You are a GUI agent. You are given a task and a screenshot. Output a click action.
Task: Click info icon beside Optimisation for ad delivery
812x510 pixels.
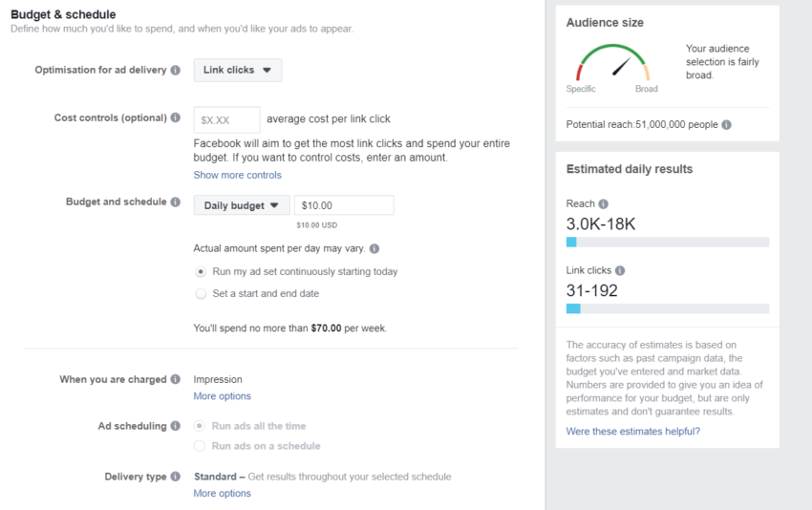[176, 70]
